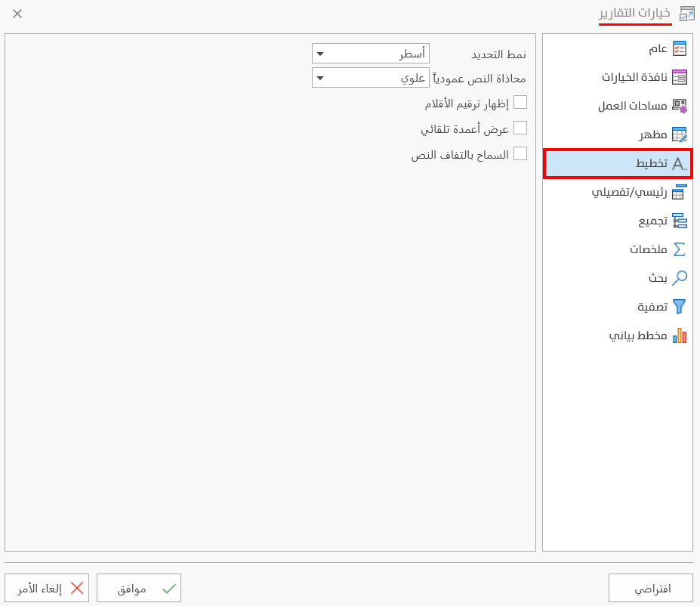Check عرض أعمدة تلقائي option
Viewport: 700px width, 606px height.
pyautogui.click(x=520, y=128)
